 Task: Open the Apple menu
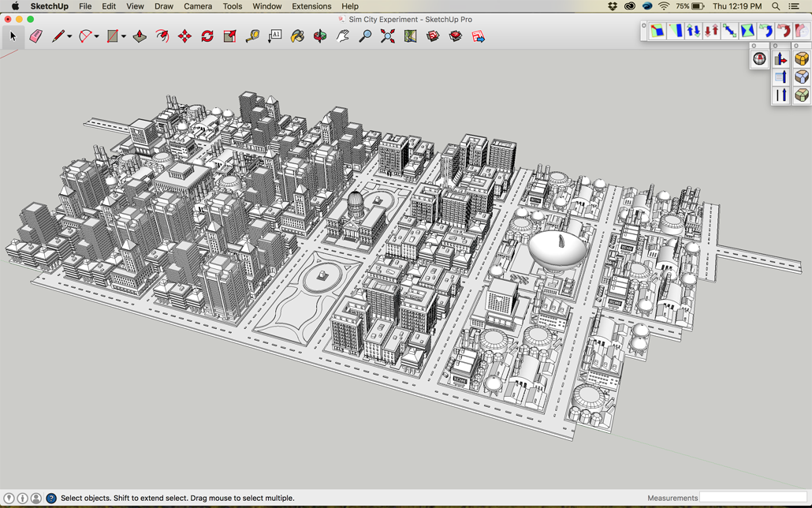pos(15,6)
